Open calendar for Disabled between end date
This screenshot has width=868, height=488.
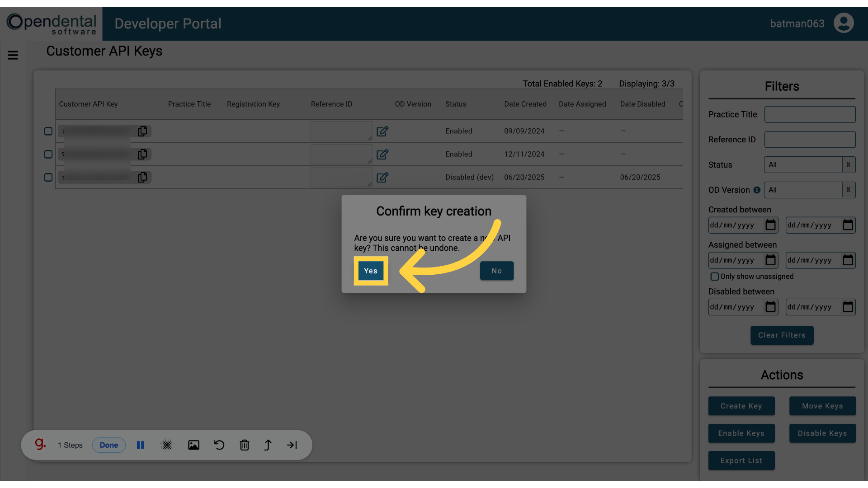(x=848, y=307)
